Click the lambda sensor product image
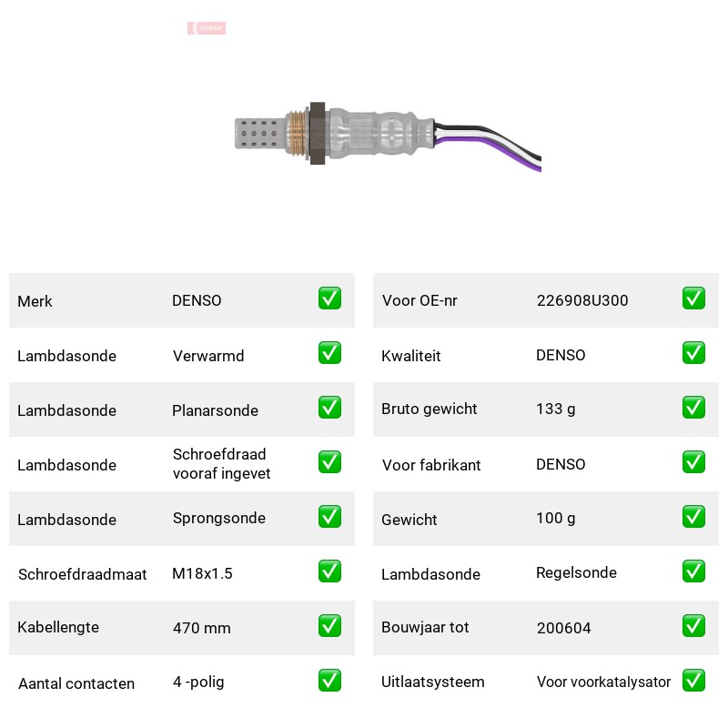Image resolution: width=728 pixels, height=728 pixels. tap(388, 135)
